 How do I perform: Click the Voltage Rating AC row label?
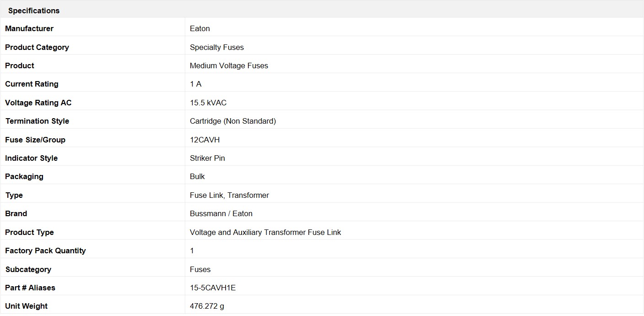click(38, 103)
